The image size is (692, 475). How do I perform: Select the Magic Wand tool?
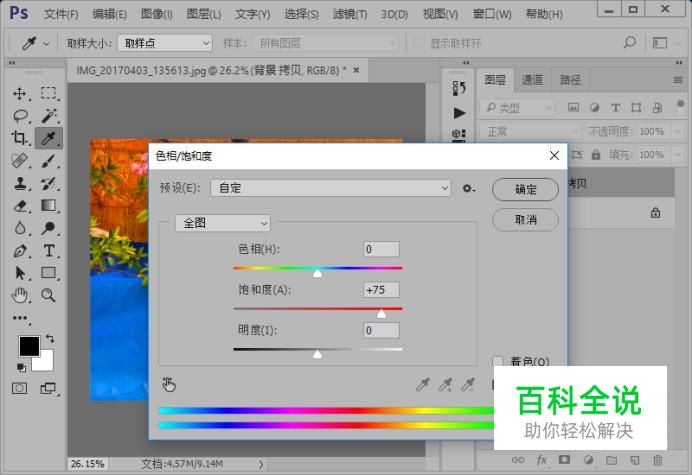click(49, 116)
